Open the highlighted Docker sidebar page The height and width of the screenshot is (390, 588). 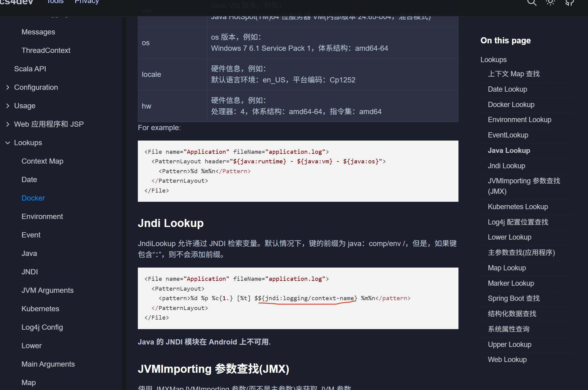point(33,198)
